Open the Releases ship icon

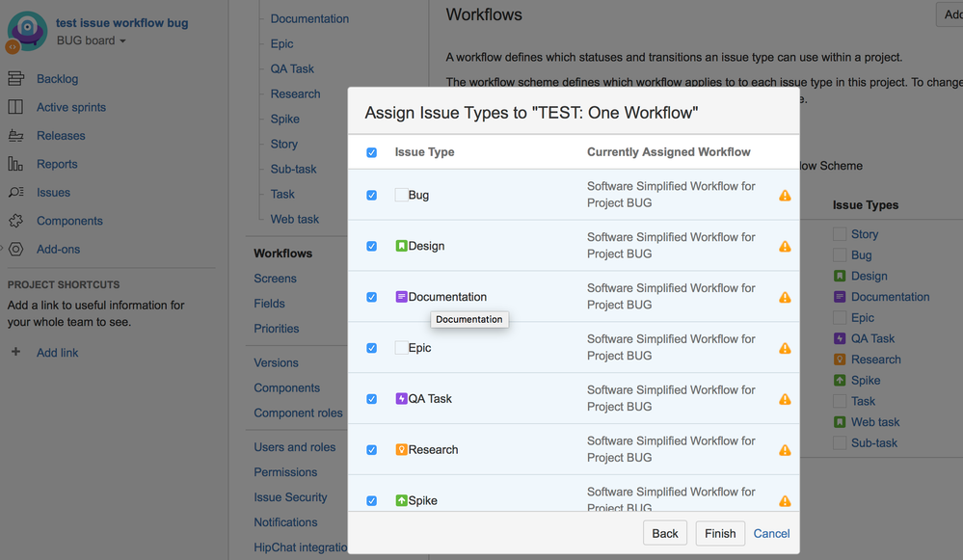coord(15,136)
